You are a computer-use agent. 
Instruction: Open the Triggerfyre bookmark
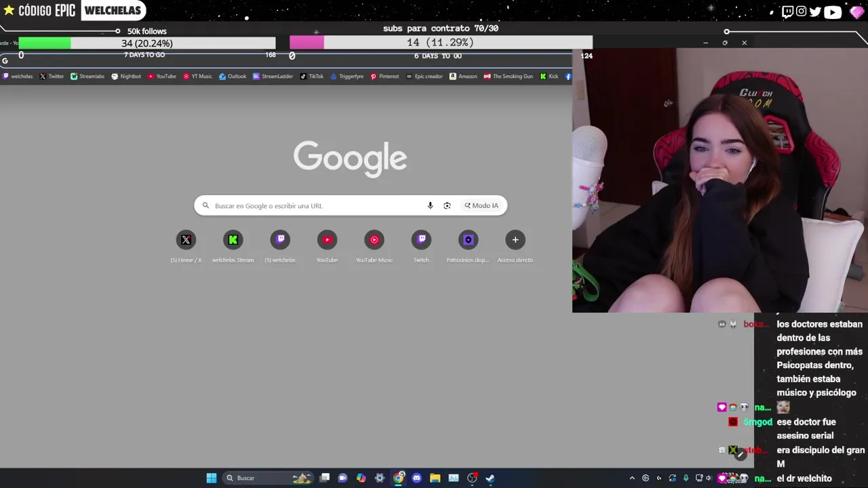coord(347,77)
